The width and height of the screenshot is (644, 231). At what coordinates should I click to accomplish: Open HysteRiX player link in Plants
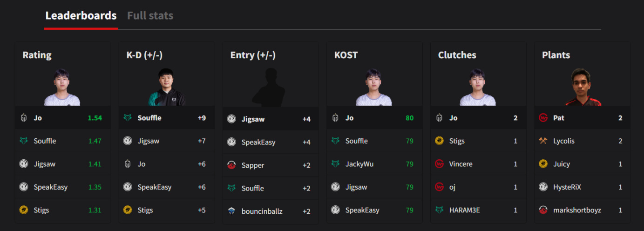(x=567, y=187)
